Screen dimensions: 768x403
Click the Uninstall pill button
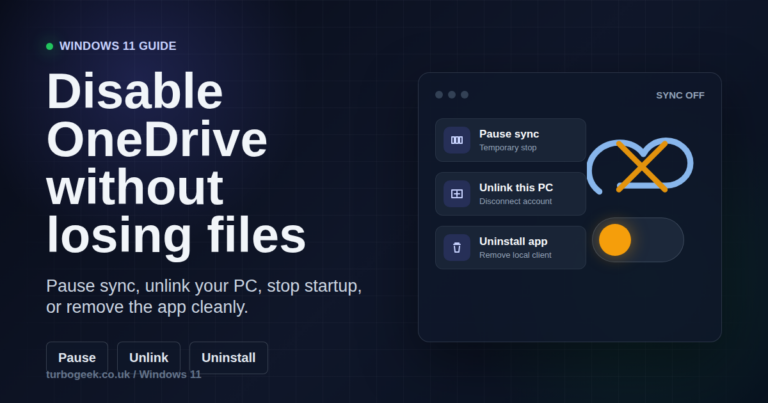point(229,358)
